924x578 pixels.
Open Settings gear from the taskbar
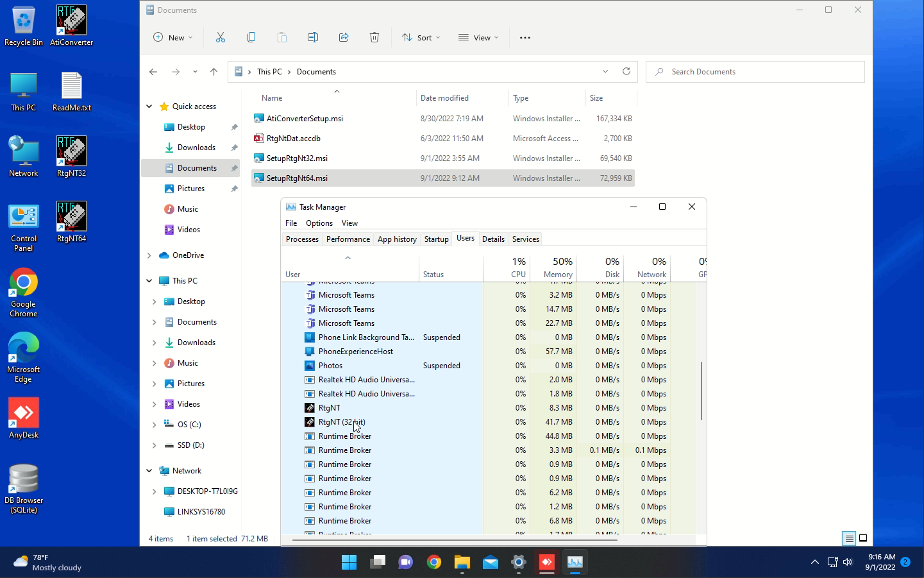tap(519, 563)
